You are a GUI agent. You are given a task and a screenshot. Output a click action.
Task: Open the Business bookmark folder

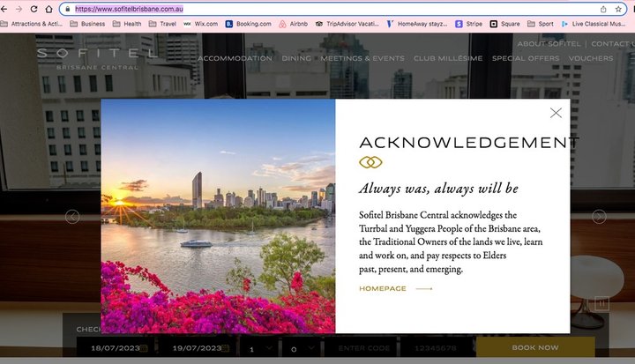point(87,24)
